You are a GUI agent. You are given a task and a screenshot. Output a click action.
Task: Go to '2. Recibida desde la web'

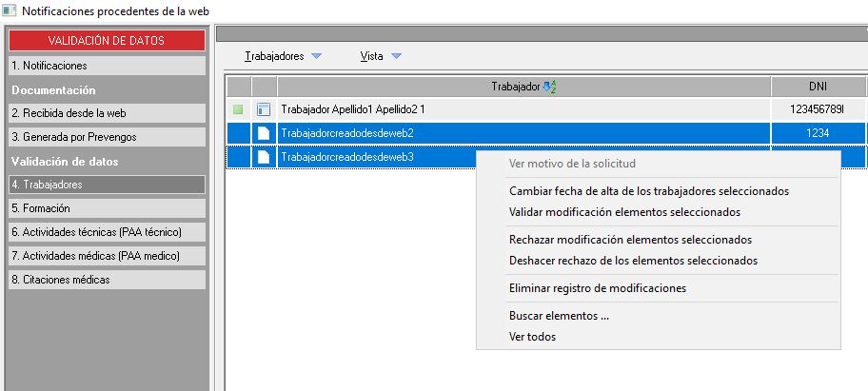coord(106,113)
